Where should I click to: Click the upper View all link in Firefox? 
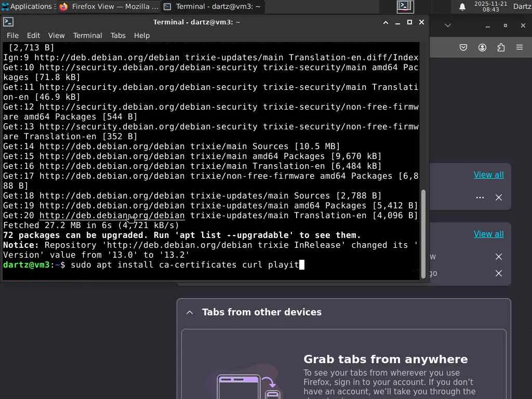[488, 175]
